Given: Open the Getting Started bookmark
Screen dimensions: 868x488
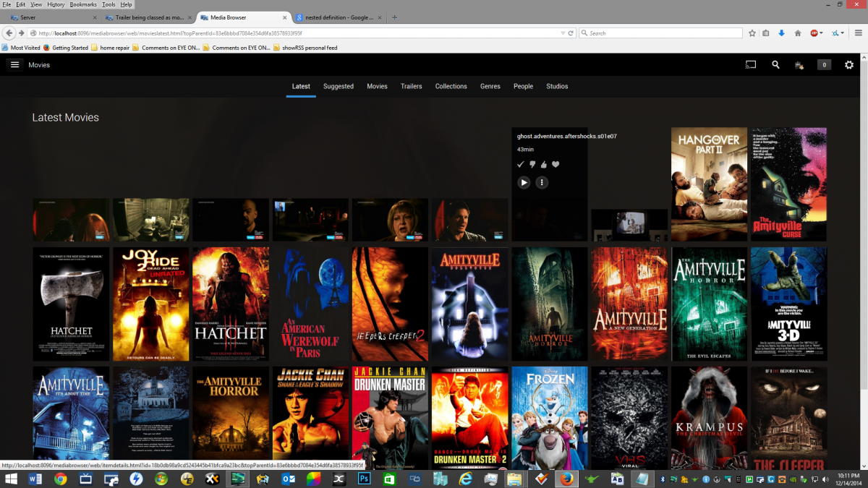Looking at the screenshot, I should coord(66,48).
